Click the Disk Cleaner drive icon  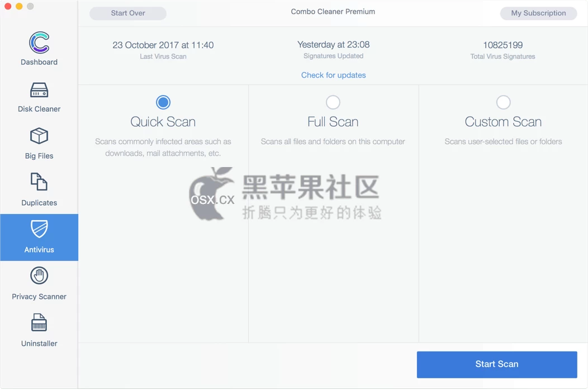(x=39, y=90)
